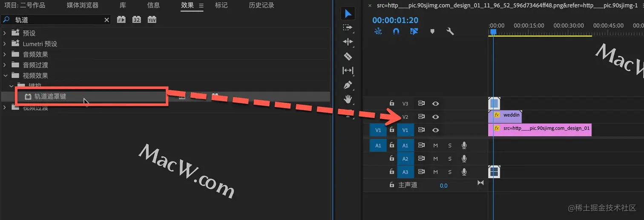Toggle lock on track A1
Viewport: 644px width, 220px height.
[392, 145]
